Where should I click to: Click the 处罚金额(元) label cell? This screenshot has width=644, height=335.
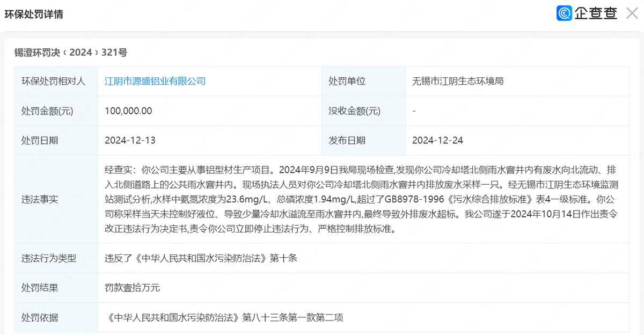pos(56,111)
